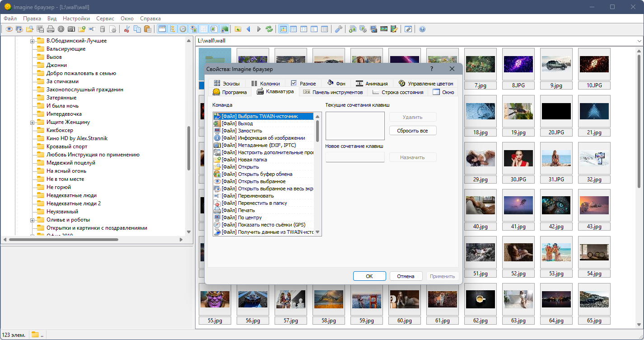The width and height of the screenshot is (644, 340).
Task: Click the Отмена button in dialog
Action: click(x=405, y=276)
